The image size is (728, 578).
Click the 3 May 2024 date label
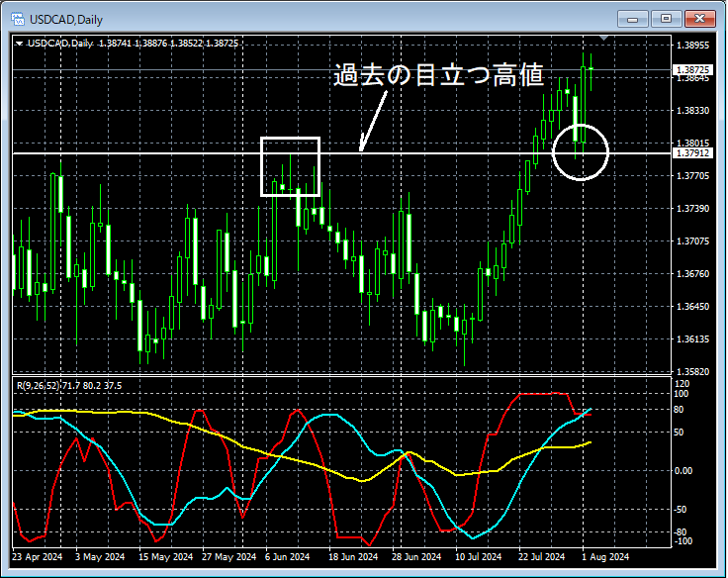click(100, 556)
